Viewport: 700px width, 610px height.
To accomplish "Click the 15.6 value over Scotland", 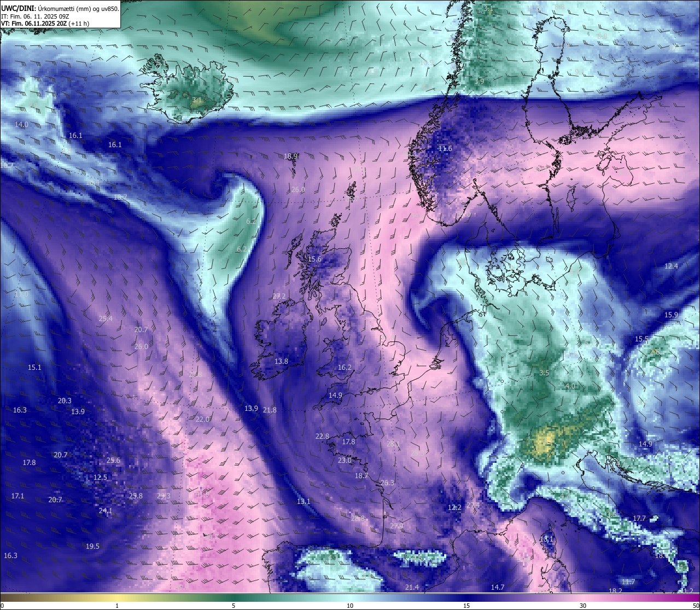I will click(x=314, y=259).
